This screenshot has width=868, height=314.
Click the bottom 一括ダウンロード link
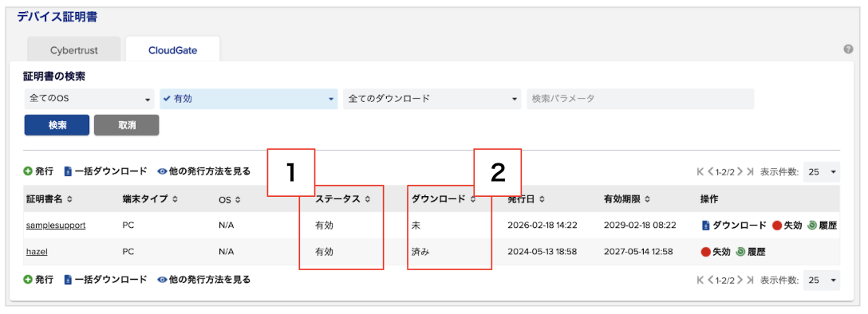point(106,280)
